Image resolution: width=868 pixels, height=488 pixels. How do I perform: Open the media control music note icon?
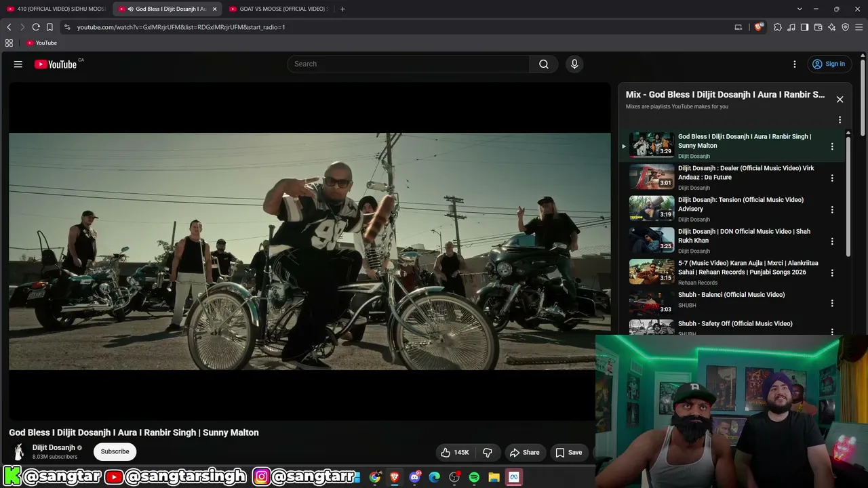coord(791,27)
